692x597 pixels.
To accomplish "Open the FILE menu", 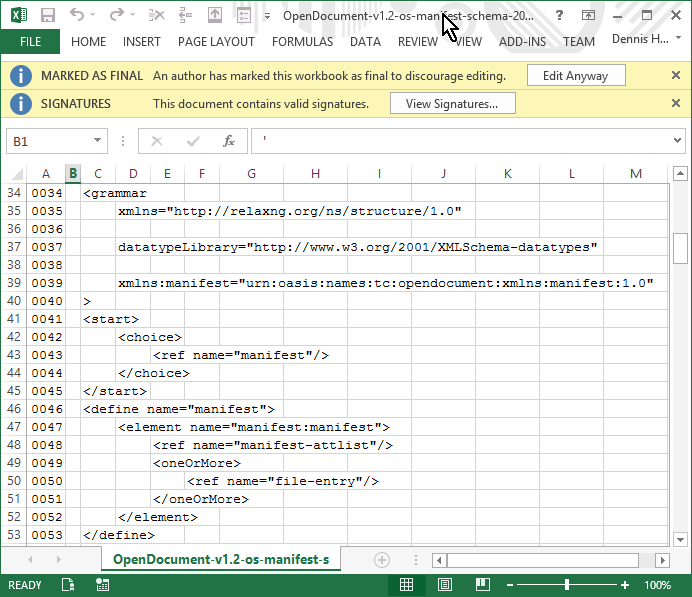I will [30, 42].
